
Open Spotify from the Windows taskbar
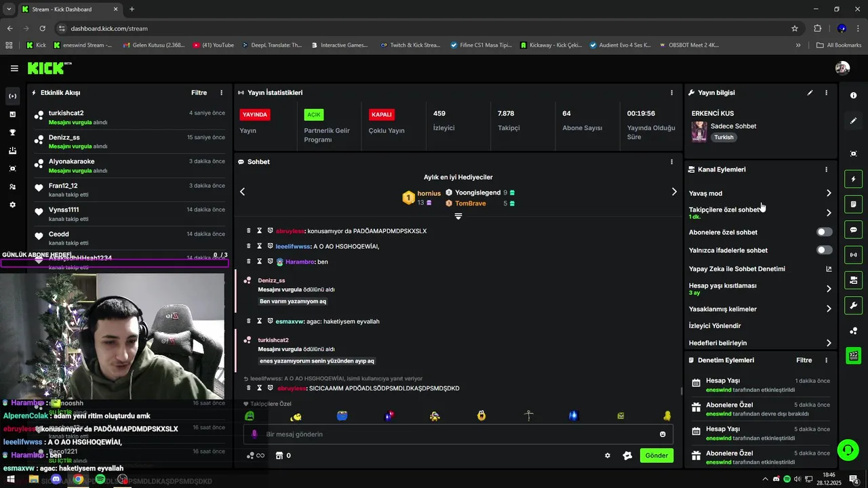(100, 479)
